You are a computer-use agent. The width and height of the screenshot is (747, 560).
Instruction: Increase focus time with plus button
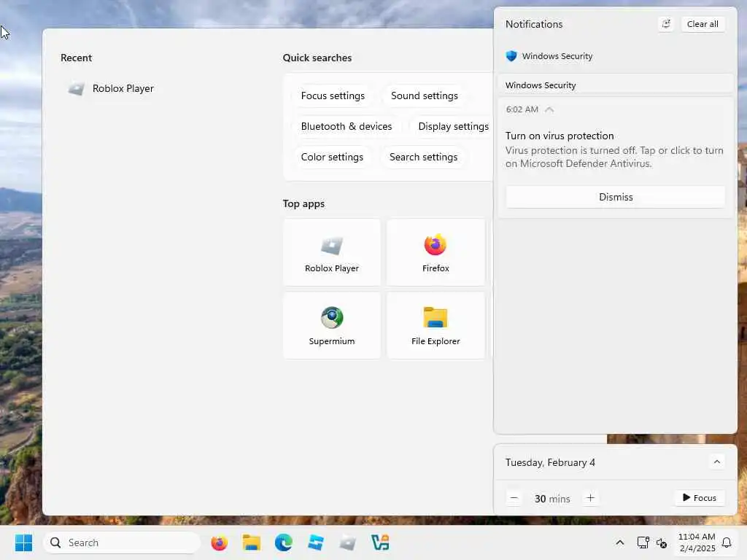[590, 498]
